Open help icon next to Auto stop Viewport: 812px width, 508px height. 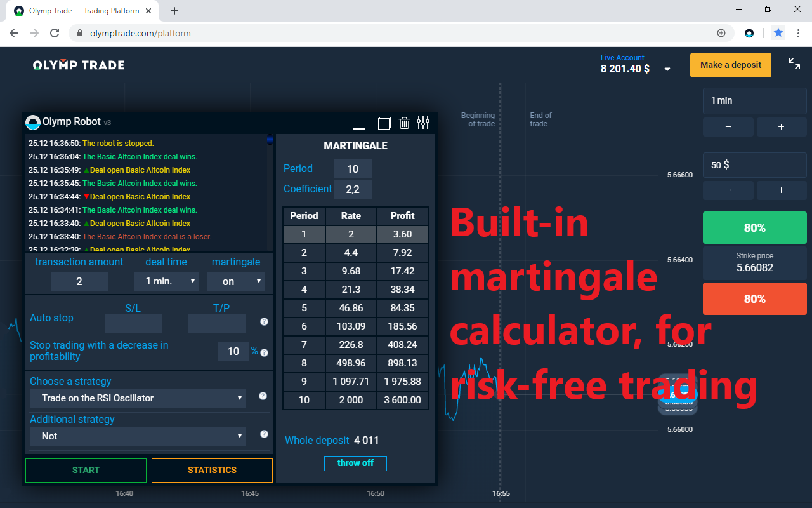(x=265, y=321)
